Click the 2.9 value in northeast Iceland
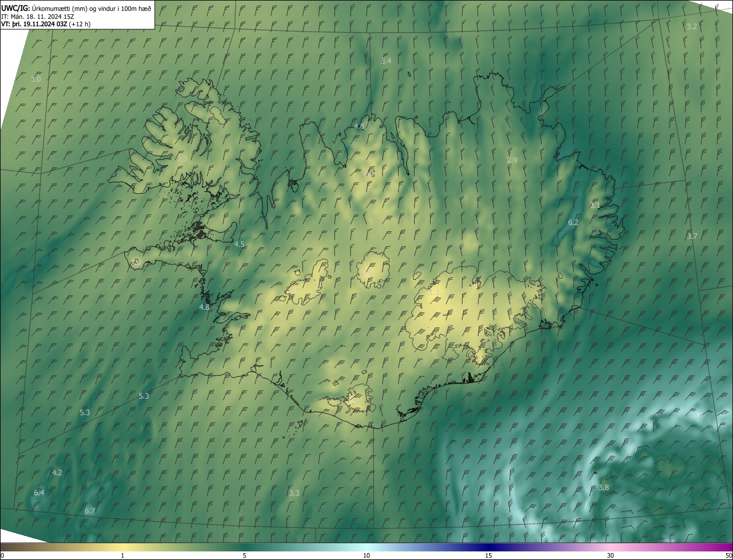 click(512, 160)
